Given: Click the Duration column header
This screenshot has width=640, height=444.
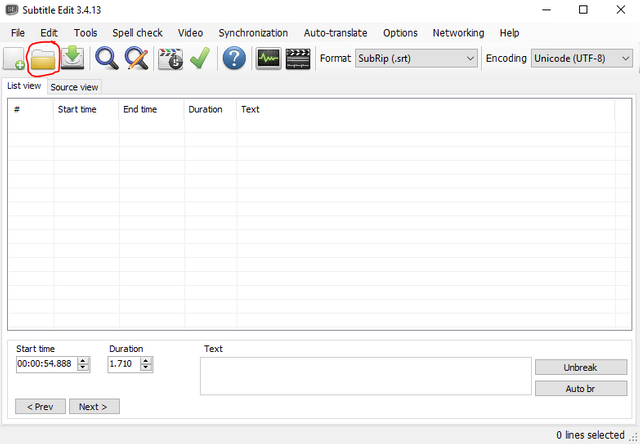Looking at the screenshot, I should (210, 109).
